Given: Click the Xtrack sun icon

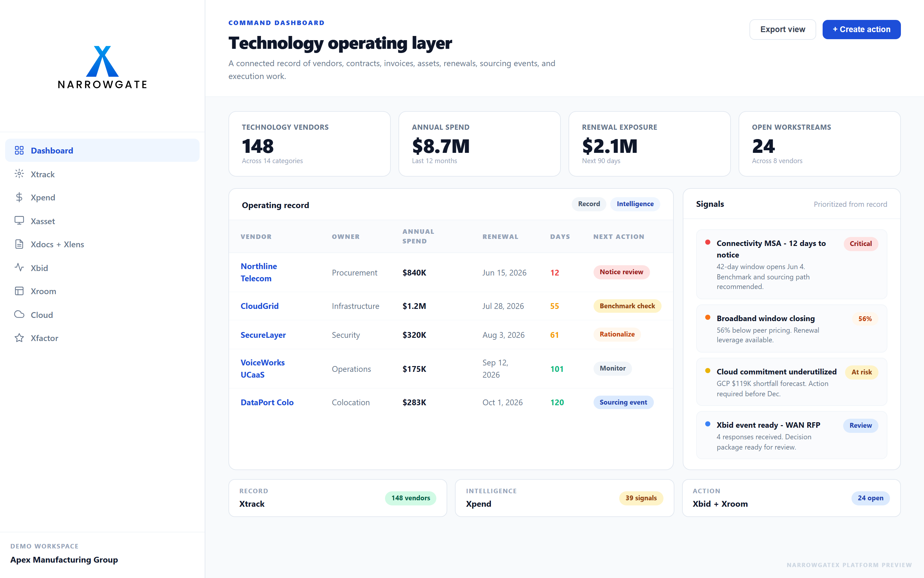Looking at the screenshot, I should coord(19,174).
